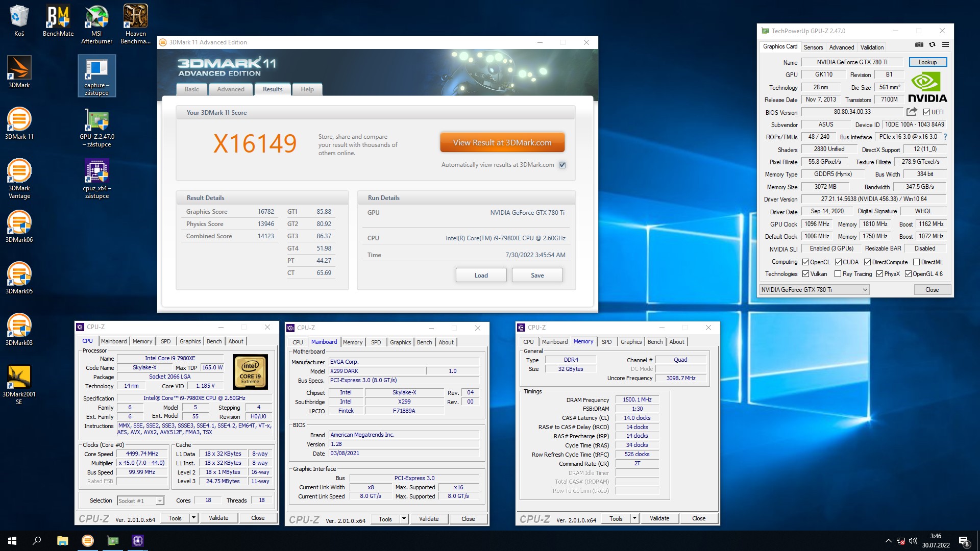The image size is (980, 551).
Task: Open the 3DMark05 desktop shortcut
Action: (x=19, y=278)
